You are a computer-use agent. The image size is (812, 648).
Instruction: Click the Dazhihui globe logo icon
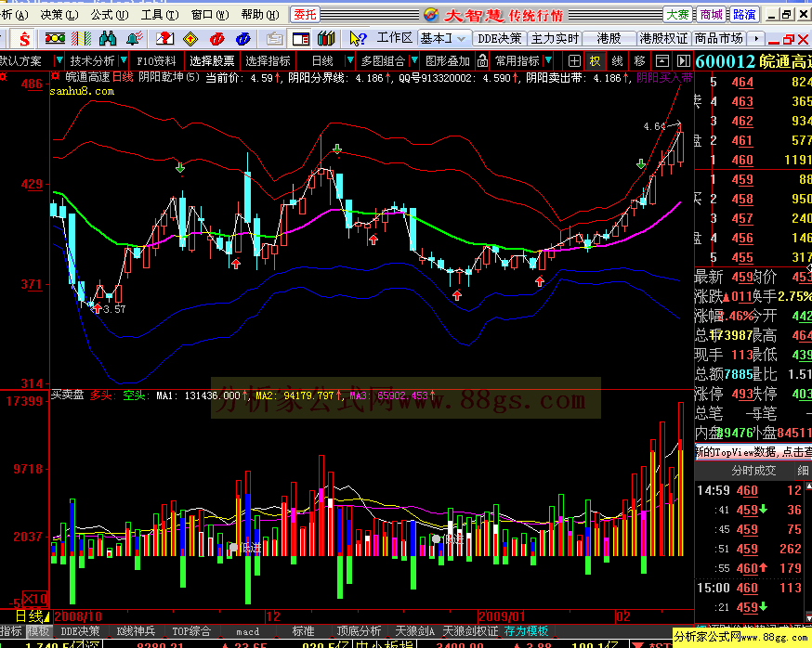click(x=431, y=15)
